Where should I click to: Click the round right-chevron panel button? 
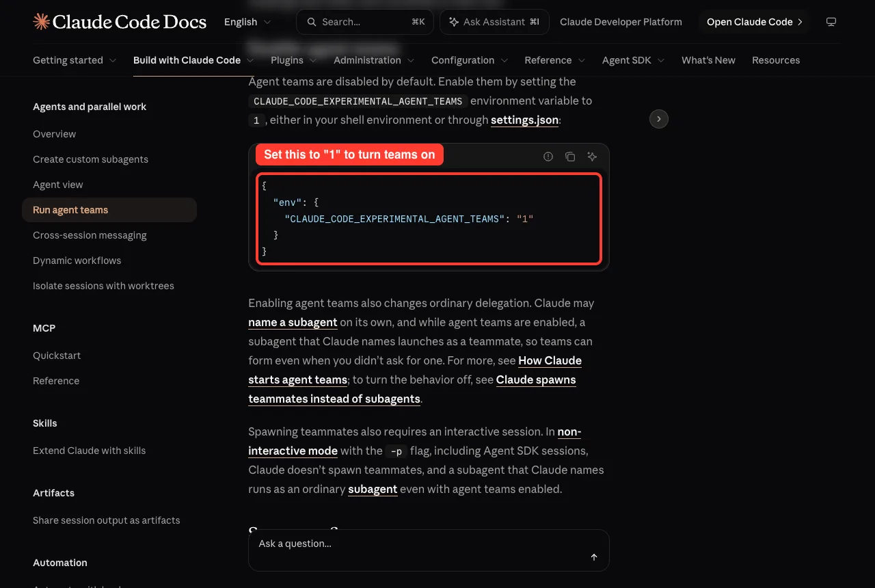[x=658, y=119]
